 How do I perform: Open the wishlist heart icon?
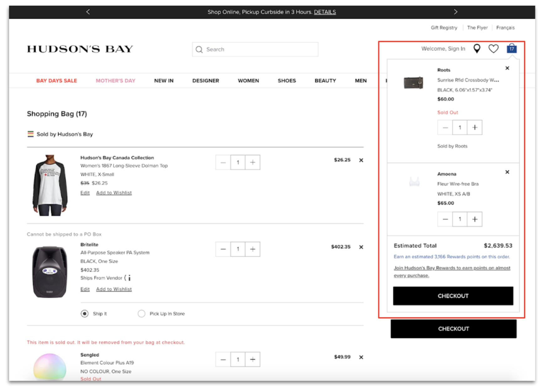click(x=493, y=49)
